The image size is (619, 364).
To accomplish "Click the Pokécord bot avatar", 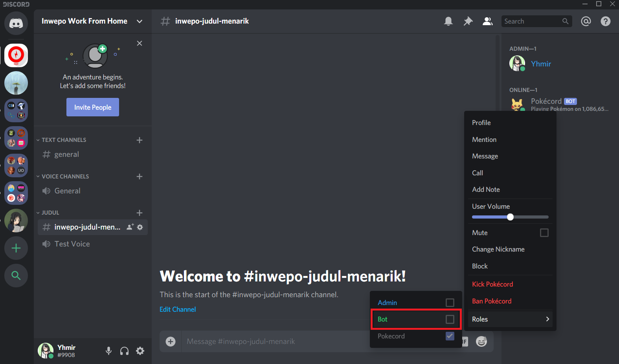I will click(x=517, y=104).
